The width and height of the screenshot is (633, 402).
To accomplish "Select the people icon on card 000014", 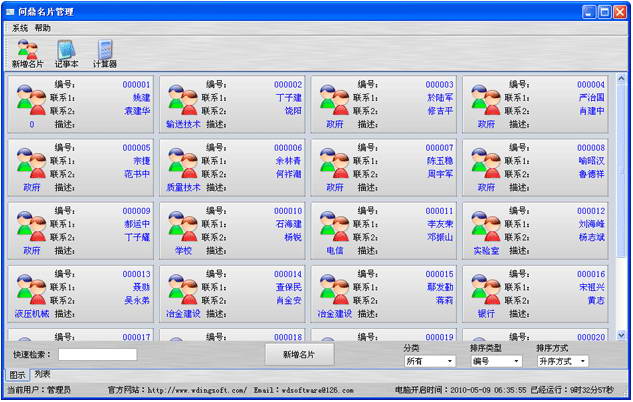I will coord(183,289).
